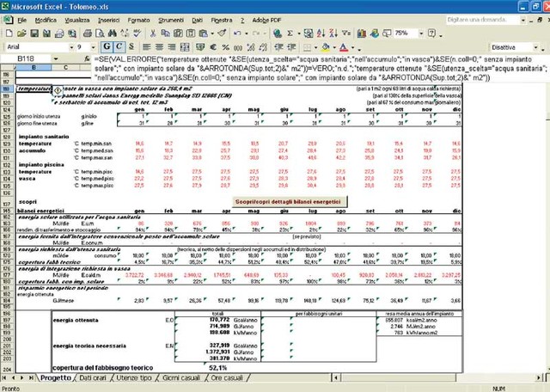The image size is (550, 392).
Task: Activate the Format Painter brush
Action: [x=222, y=34]
